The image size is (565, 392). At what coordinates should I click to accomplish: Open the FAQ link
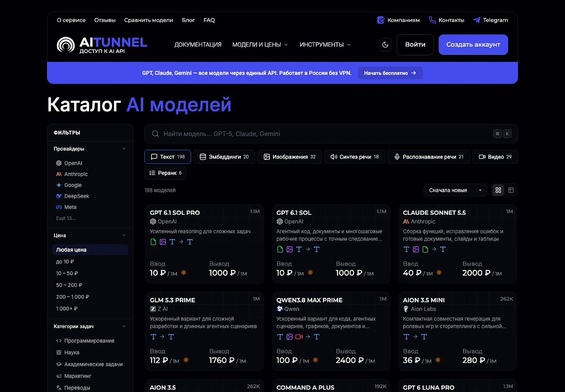tap(209, 20)
